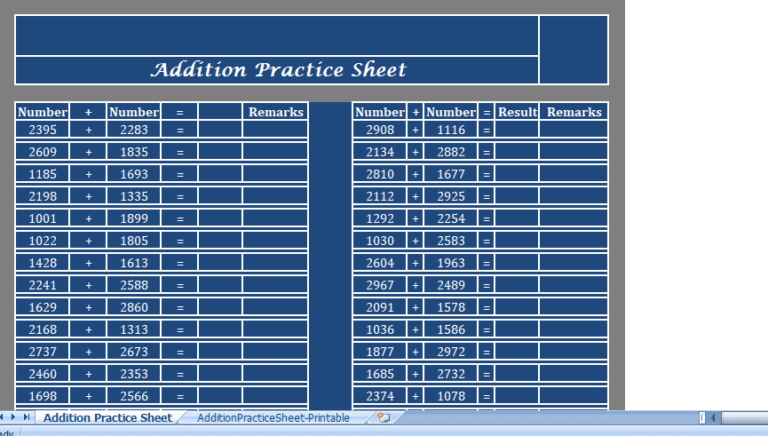Select cell containing 1693
Viewport: 768px width, 436px height.
(x=134, y=174)
